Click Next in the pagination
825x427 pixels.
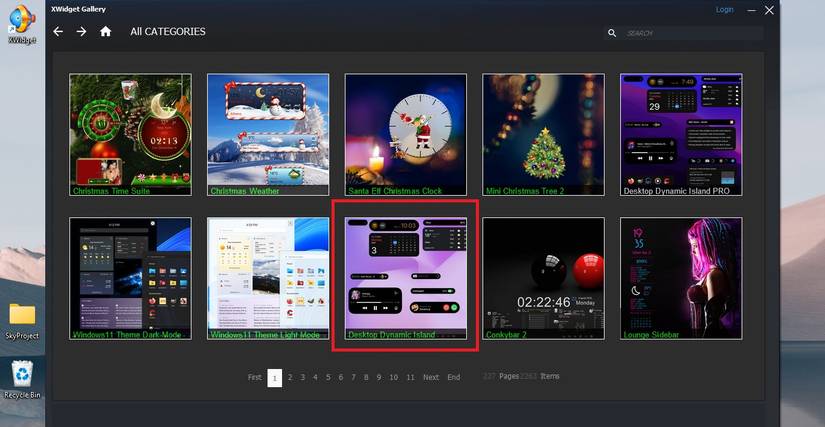(431, 378)
